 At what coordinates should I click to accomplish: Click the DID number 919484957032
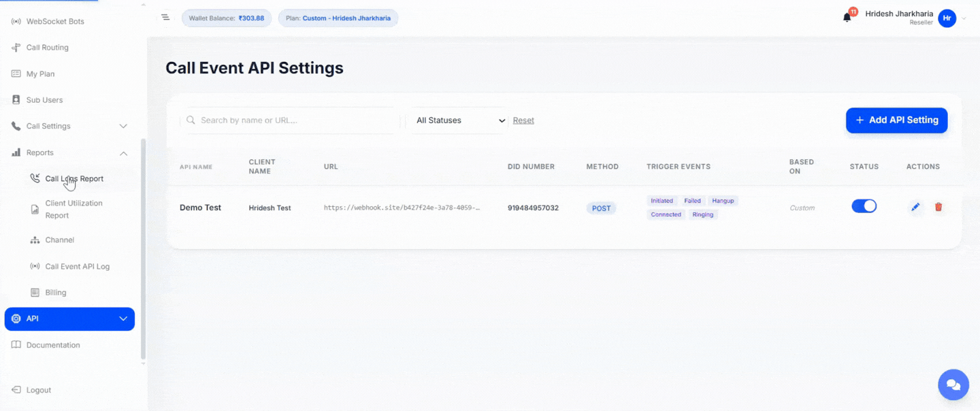(x=533, y=208)
